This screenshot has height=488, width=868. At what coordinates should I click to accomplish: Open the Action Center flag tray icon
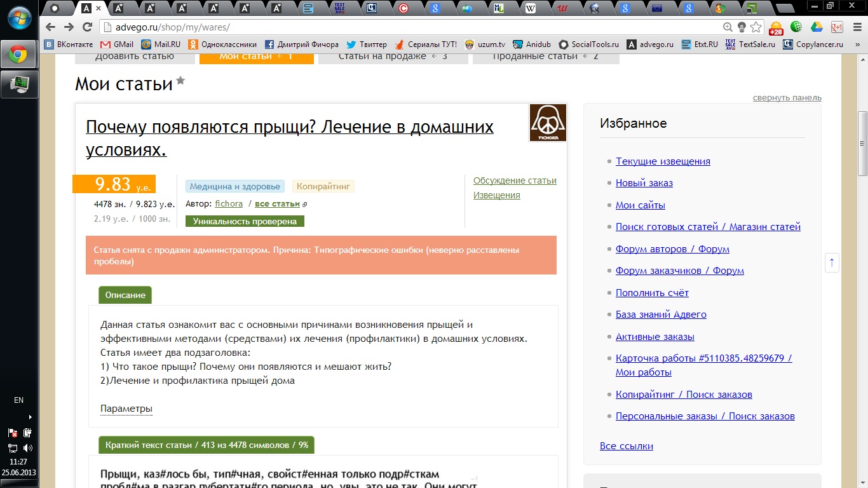tap(13, 433)
